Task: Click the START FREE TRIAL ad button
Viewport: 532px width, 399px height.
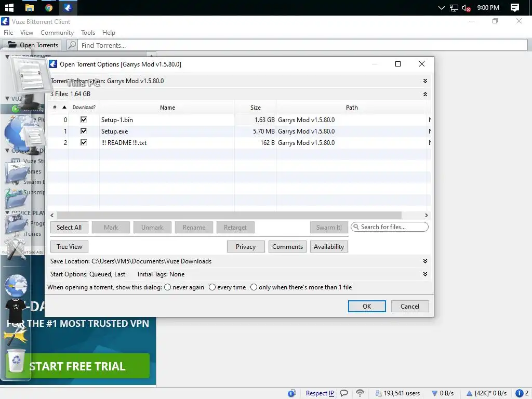Action: [78, 366]
